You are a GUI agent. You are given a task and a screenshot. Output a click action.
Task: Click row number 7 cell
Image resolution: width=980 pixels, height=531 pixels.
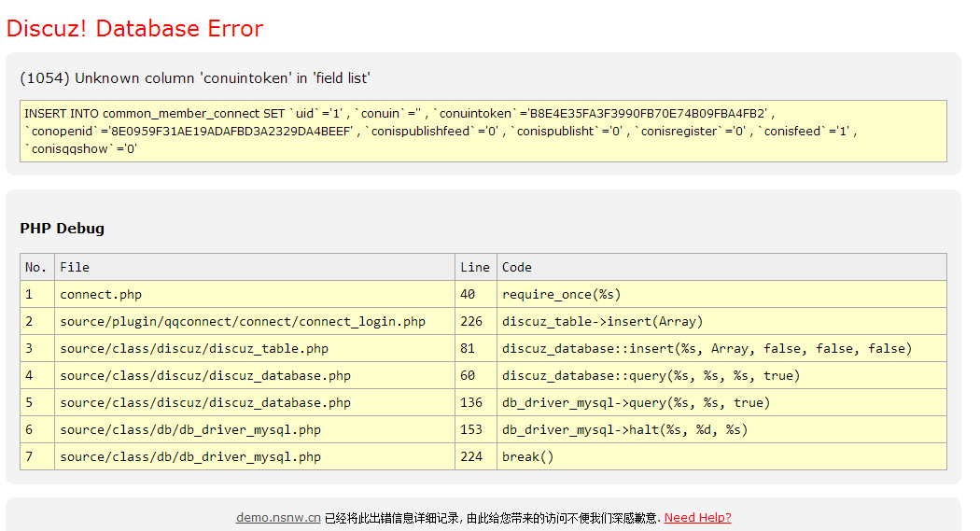click(37, 456)
